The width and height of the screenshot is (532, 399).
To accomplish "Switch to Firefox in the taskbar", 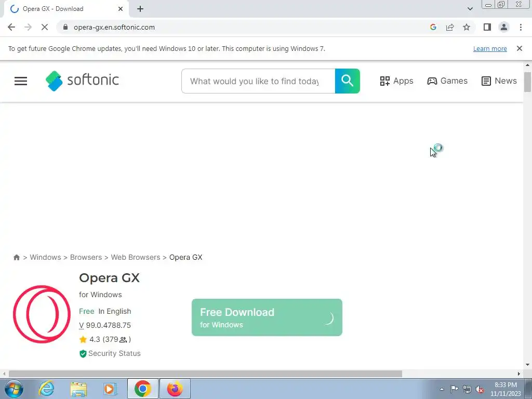I will coord(175,389).
